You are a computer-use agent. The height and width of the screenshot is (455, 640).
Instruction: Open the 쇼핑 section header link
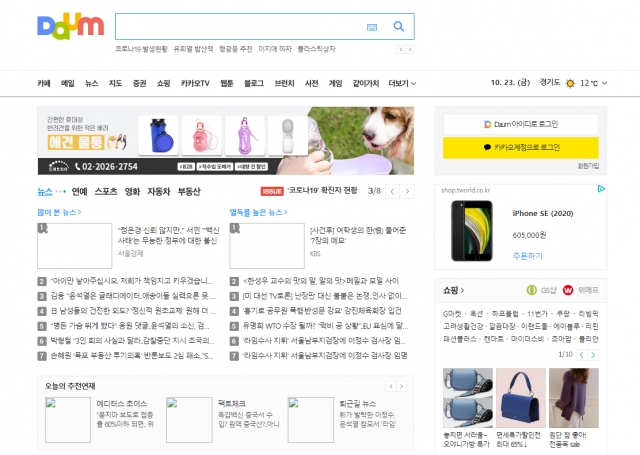[x=453, y=290]
